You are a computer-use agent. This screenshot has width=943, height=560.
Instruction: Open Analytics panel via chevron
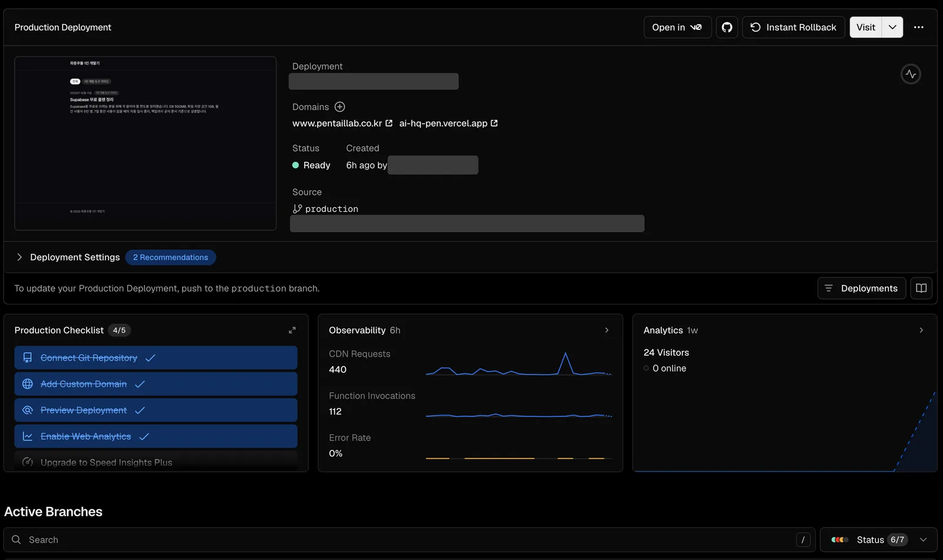click(x=921, y=330)
